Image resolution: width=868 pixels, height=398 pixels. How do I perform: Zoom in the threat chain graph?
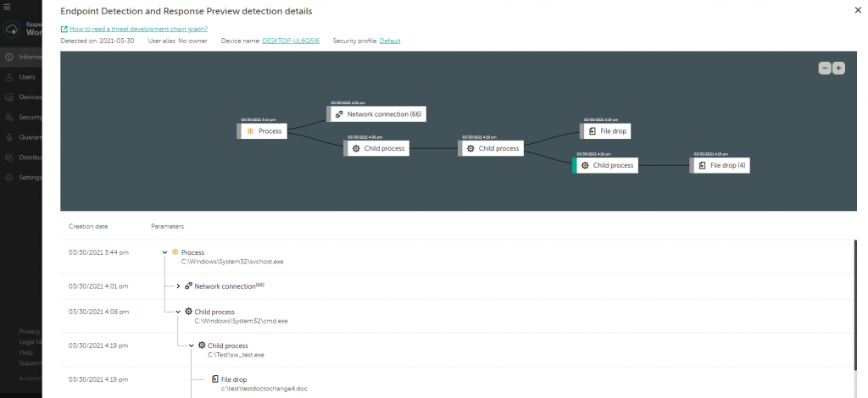pyautogui.click(x=838, y=68)
